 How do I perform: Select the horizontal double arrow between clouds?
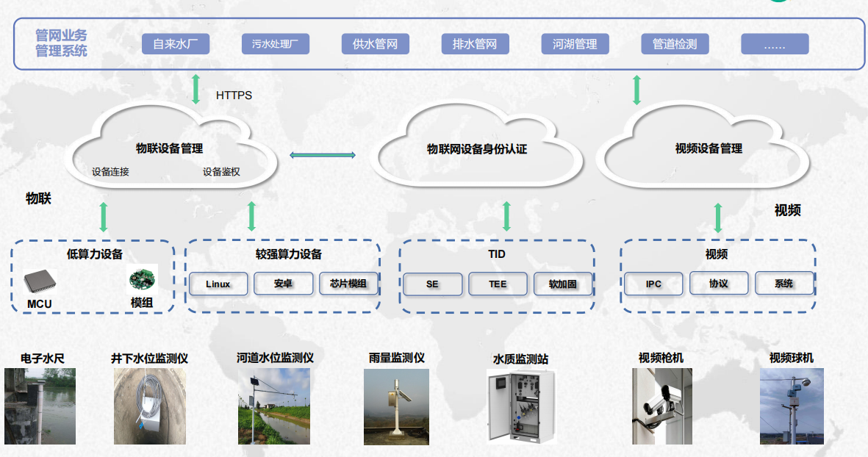click(x=323, y=155)
